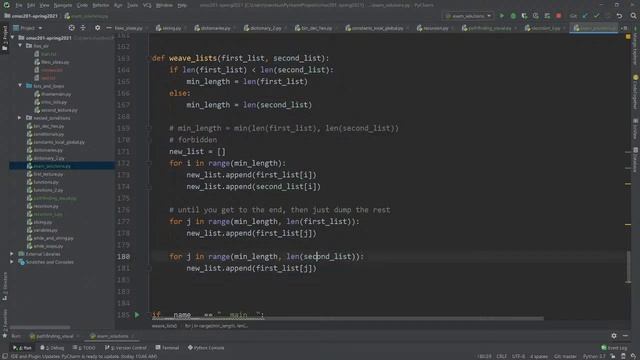Switch to the pathfinding_visual.py editor tab
The width and height of the screenshot is (640, 360).
point(489,28)
